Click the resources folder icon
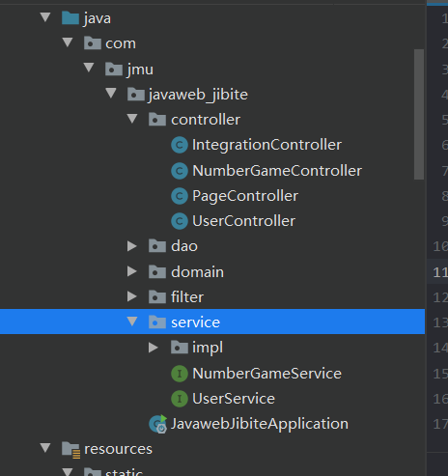448x476 pixels. coord(70,449)
